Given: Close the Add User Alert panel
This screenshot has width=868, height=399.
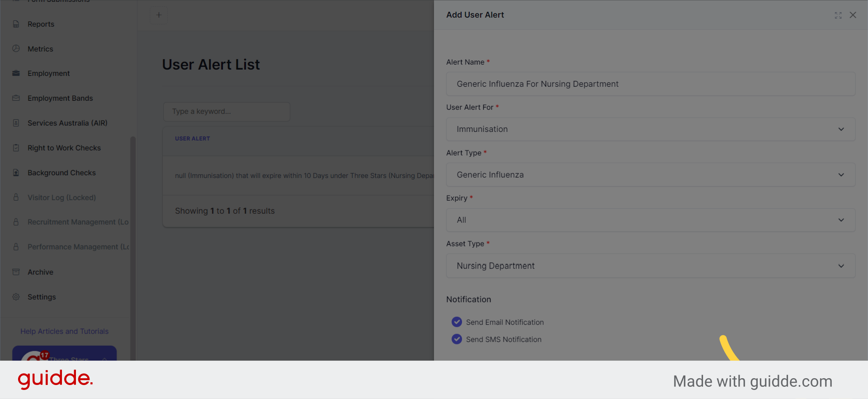Looking at the screenshot, I should tap(853, 15).
